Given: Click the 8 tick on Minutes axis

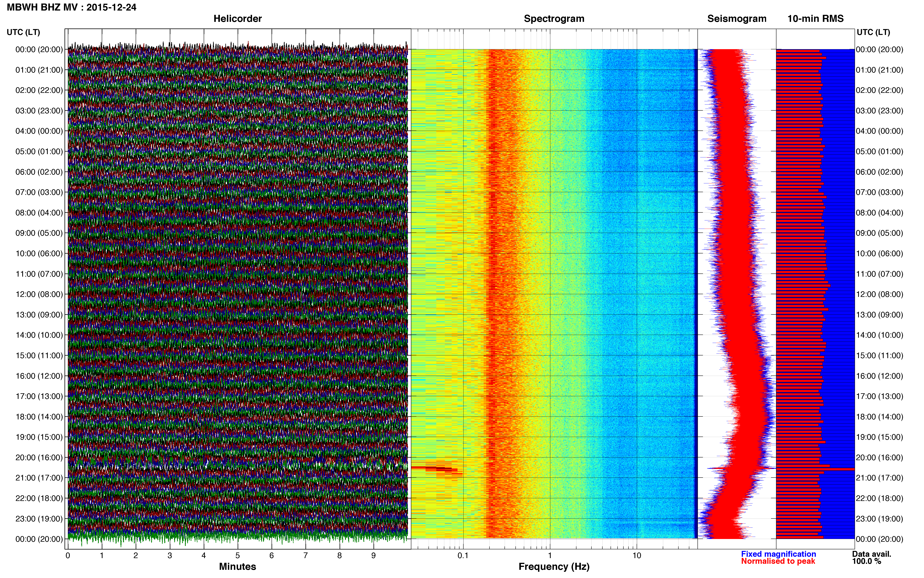Looking at the screenshot, I should pyautogui.click(x=340, y=555).
